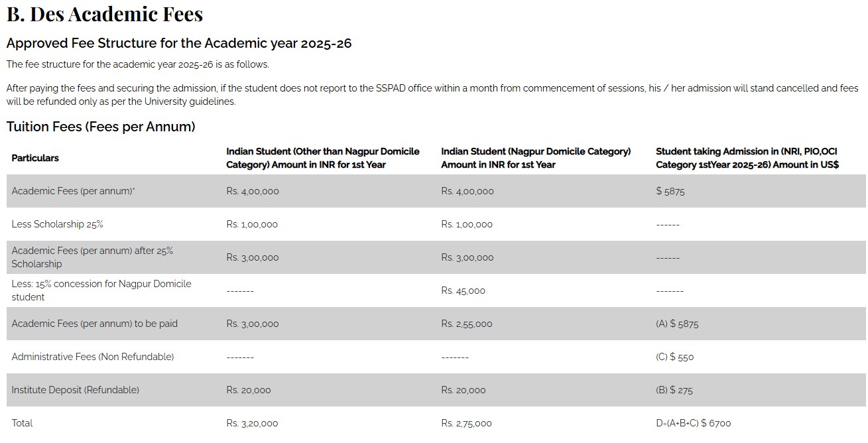Click the 'Rs. 2,55,000' fee cell
The width and height of the screenshot is (868, 443).
click(466, 324)
